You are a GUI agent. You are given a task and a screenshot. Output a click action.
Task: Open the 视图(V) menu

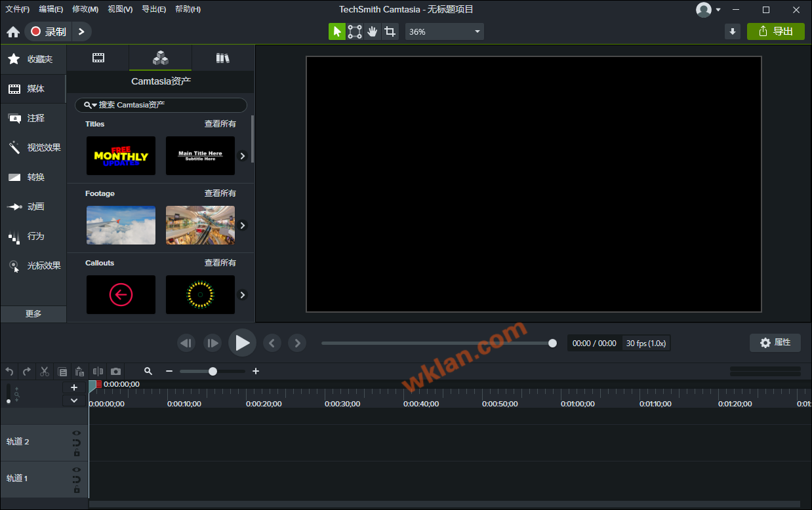click(120, 9)
